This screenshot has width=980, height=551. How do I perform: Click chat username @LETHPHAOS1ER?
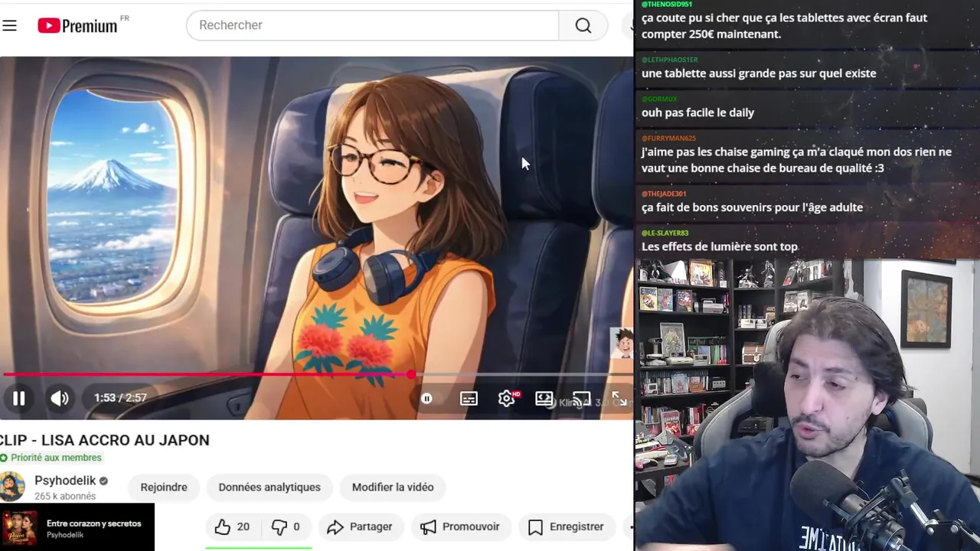click(x=670, y=60)
